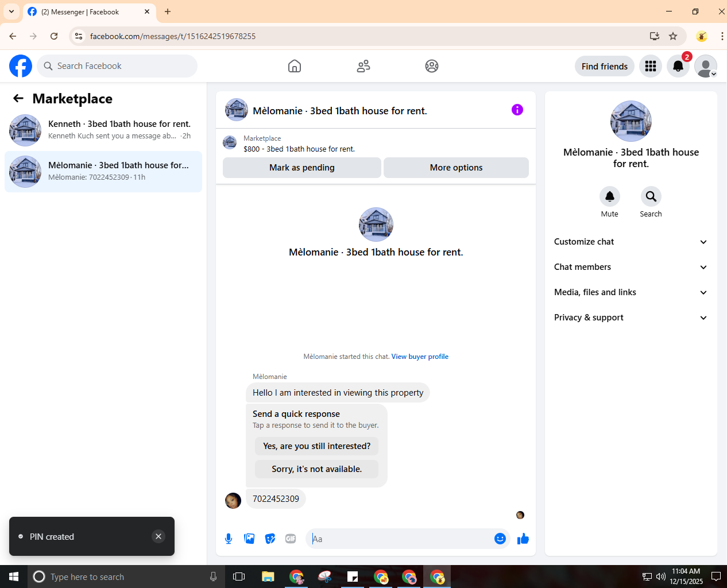Open the Groups icon in top navigation
This screenshot has width=727, height=588.
[x=432, y=66]
